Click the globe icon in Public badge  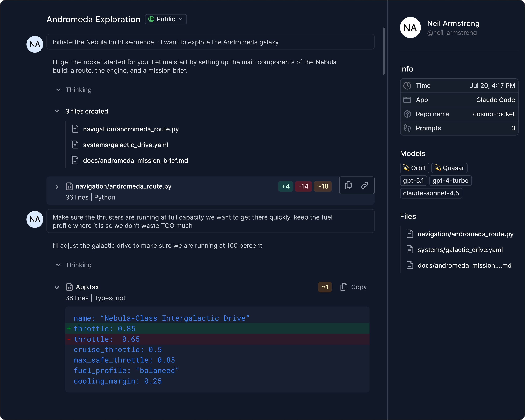click(151, 19)
